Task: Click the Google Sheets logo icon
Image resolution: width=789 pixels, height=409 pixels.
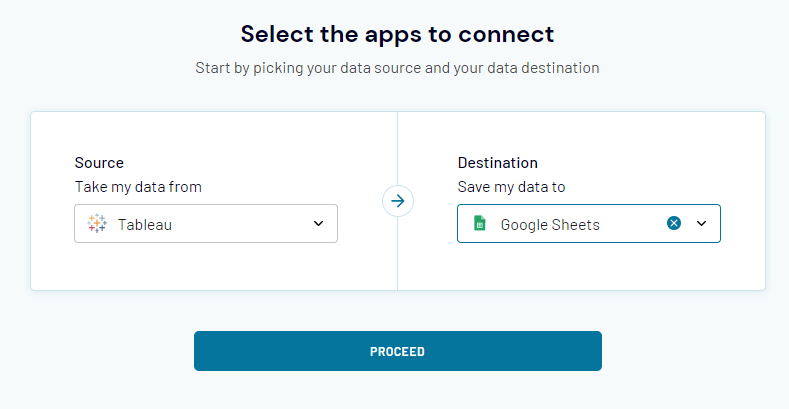Action: pos(480,224)
